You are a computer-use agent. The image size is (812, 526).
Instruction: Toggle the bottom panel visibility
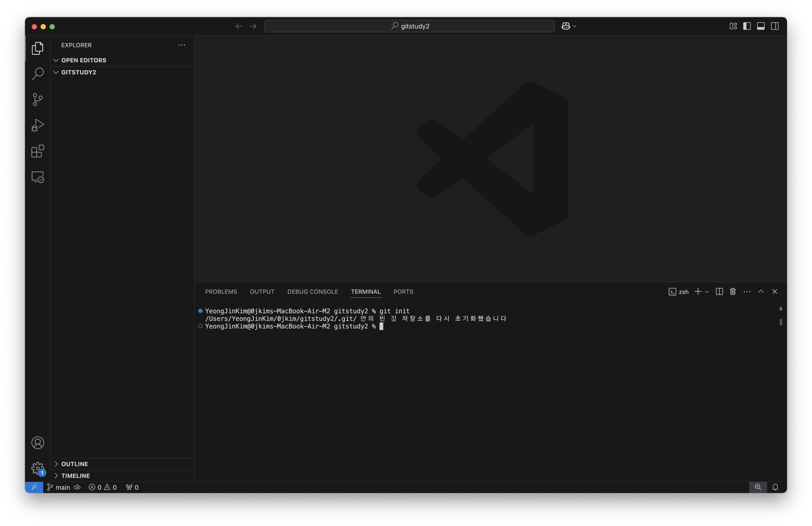coord(761,26)
